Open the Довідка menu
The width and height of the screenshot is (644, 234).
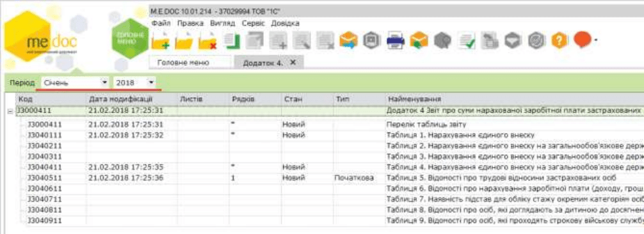click(x=285, y=23)
